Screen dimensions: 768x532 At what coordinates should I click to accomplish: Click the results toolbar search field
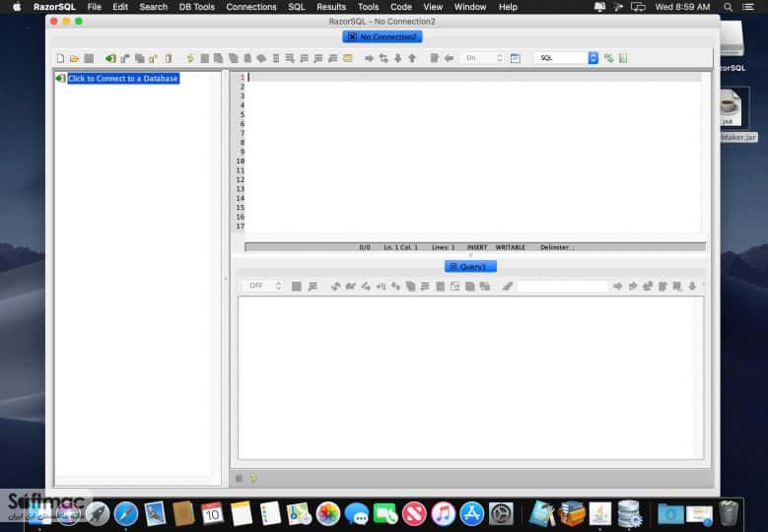pyautogui.click(x=563, y=286)
